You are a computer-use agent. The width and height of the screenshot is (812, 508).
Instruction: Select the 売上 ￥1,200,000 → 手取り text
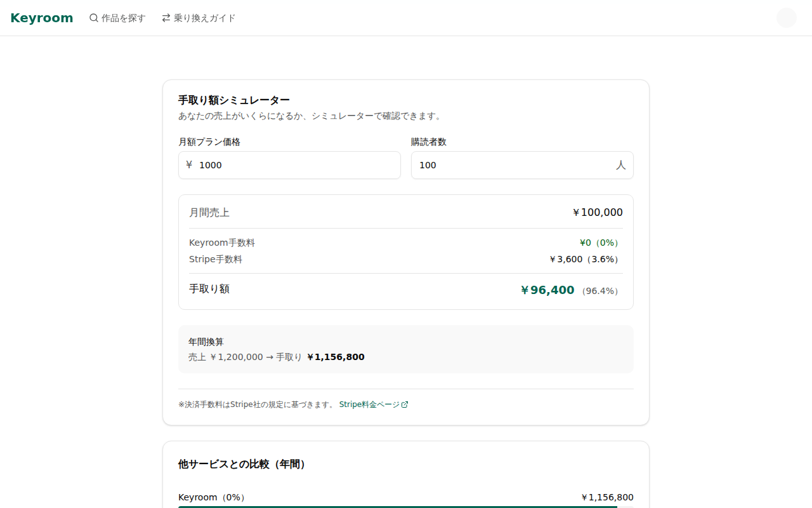(x=245, y=357)
